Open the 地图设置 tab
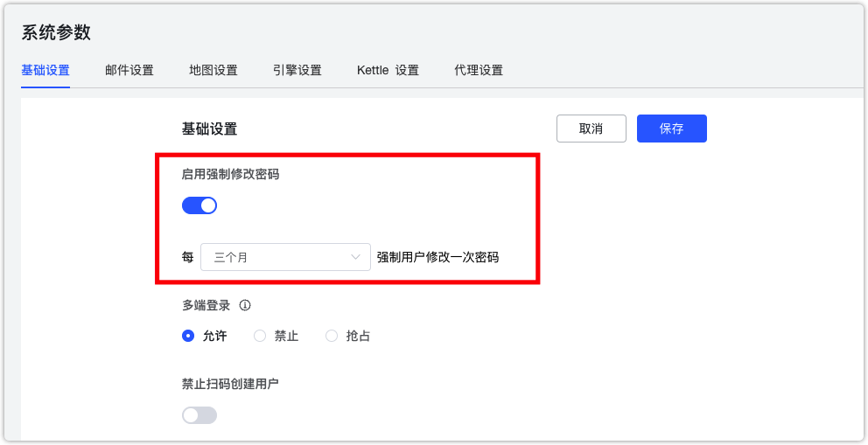 (213, 71)
